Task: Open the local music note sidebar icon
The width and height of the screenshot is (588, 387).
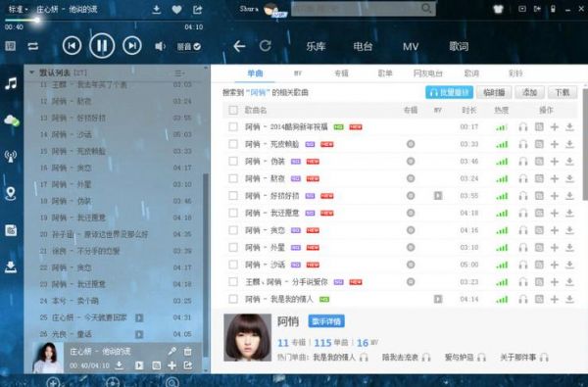Action: 11,83
